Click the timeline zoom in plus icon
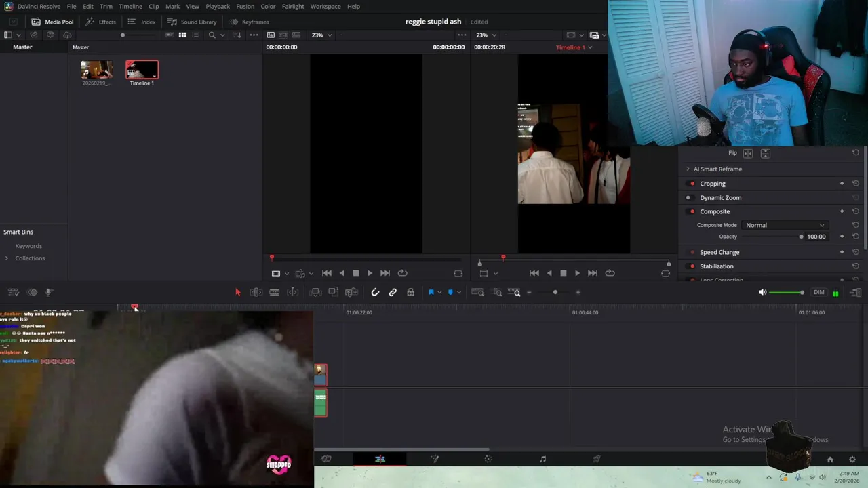 coord(578,292)
